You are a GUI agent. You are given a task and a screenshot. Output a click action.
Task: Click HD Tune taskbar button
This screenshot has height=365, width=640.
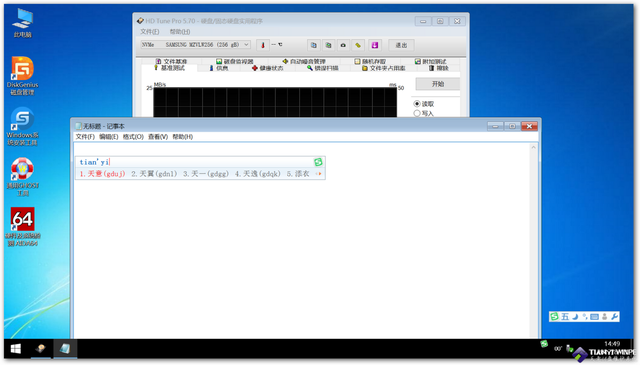point(41,349)
